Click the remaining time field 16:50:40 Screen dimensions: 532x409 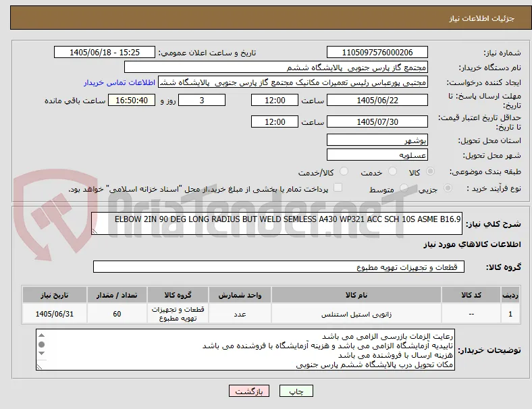131,100
